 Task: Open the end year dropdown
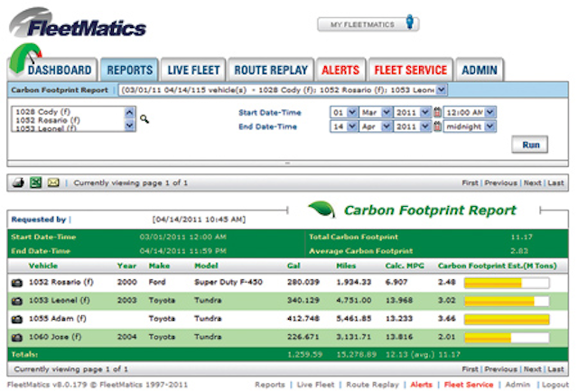pos(412,126)
